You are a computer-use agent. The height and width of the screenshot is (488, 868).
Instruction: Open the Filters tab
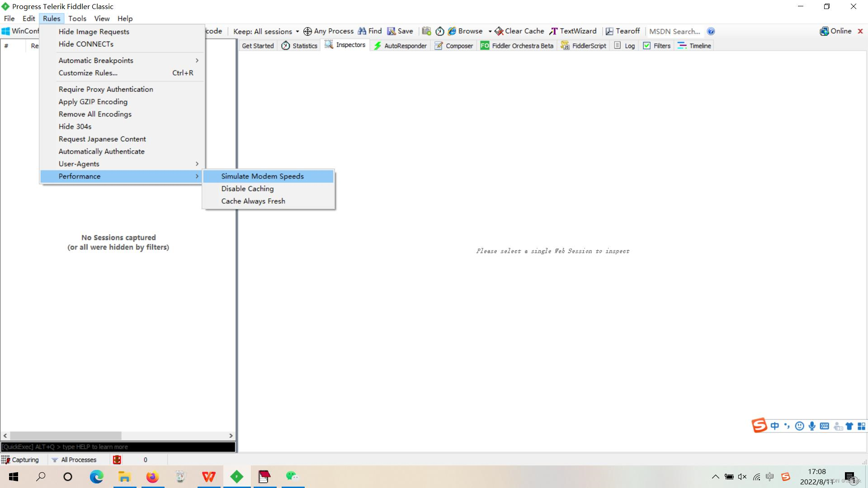click(657, 46)
